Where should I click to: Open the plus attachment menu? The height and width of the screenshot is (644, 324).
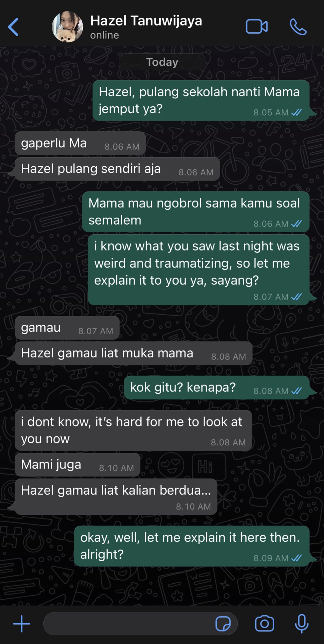coord(21,624)
